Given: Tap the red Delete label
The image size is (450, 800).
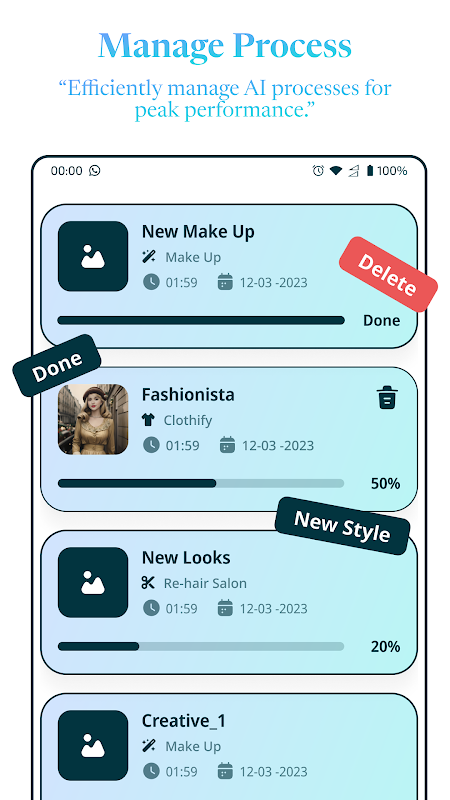Looking at the screenshot, I should click(x=388, y=274).
